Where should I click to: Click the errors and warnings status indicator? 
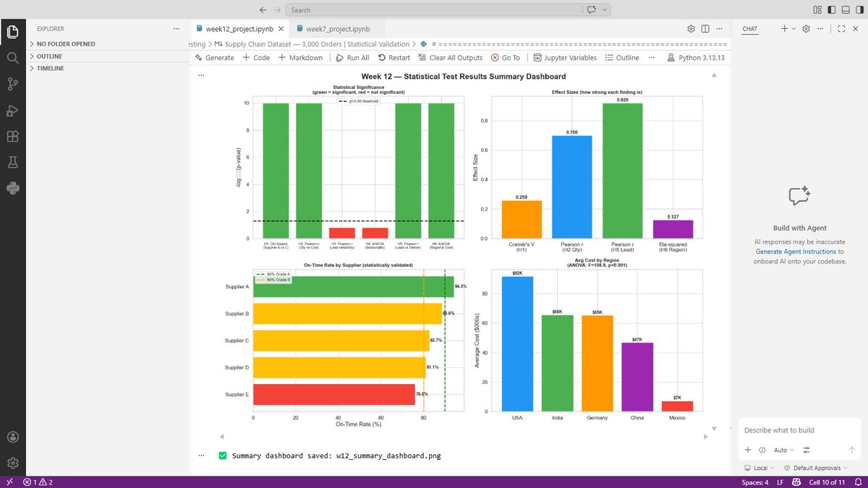pos(38,482)
